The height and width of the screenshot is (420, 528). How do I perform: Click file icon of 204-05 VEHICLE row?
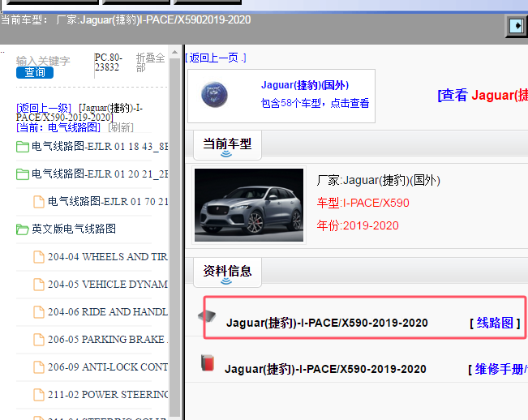(x=39, y=285)
